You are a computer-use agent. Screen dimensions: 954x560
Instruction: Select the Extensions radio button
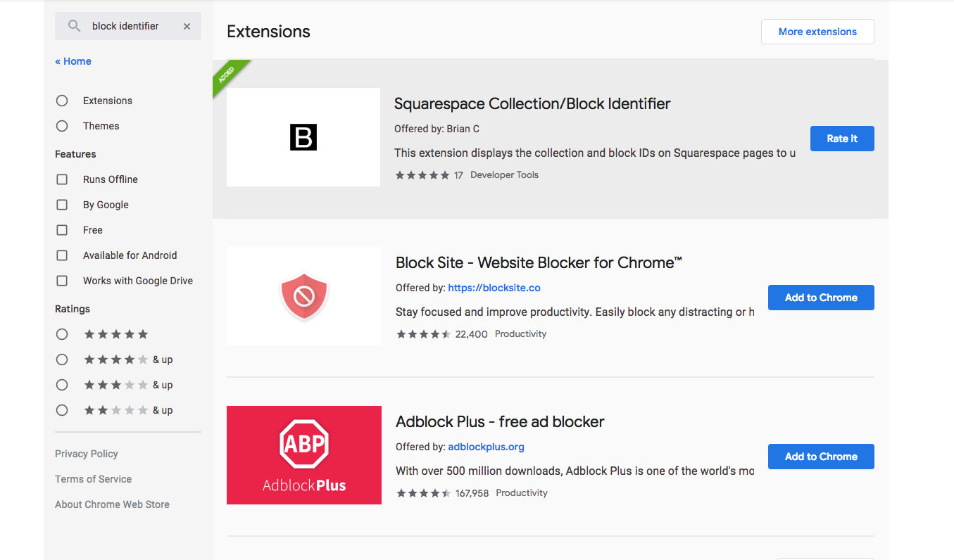pyautogui.click(x=61, y=100)
